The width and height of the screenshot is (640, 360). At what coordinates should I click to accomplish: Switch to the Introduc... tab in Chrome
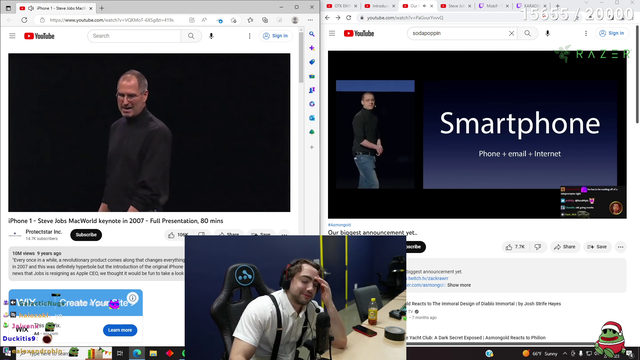pos(380,6)
